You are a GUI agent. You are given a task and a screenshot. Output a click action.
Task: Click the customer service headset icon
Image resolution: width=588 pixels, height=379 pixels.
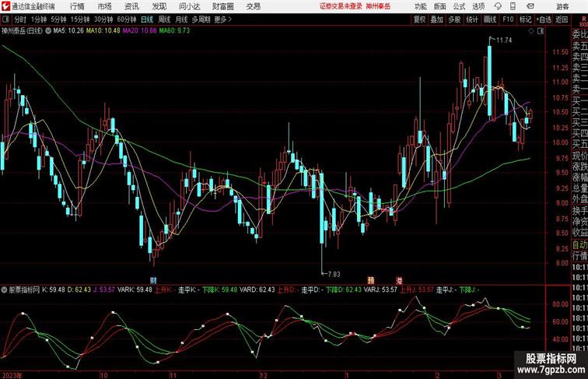(x=498, y=6)
